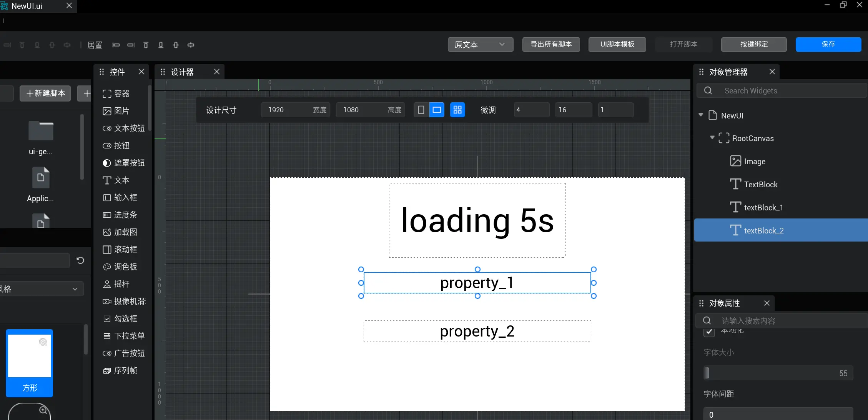Image resolution: width=868 pixels, height=420 pixels.
Task: Click the dimmed align-top icon in toolbar
Action: [x=22, y=45]
